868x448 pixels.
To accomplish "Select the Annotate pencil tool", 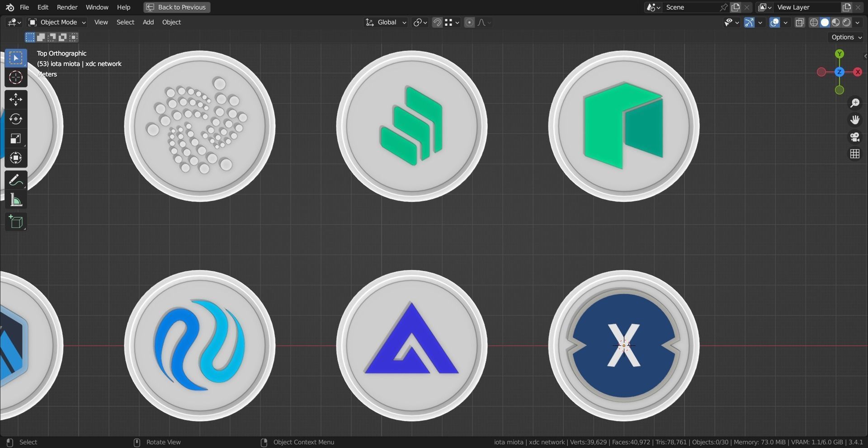I will coord(16,180).
